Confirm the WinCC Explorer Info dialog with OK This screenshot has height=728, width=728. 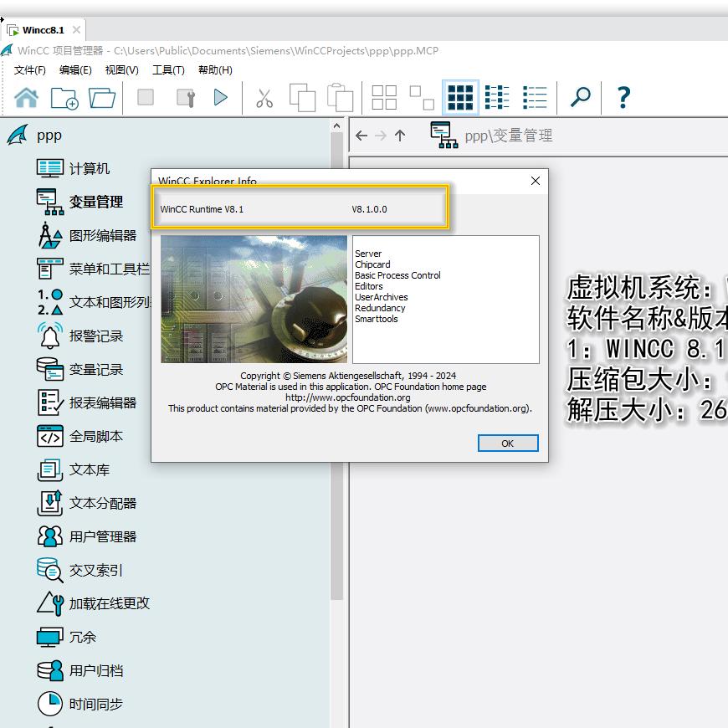[507, 443]
